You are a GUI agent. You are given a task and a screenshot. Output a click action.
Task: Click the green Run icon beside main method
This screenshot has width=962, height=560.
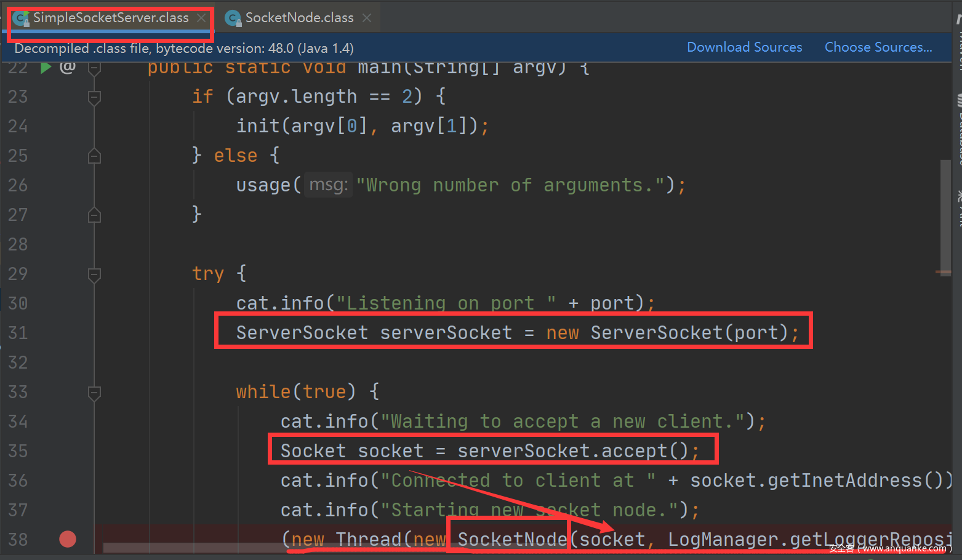(46, 67)
